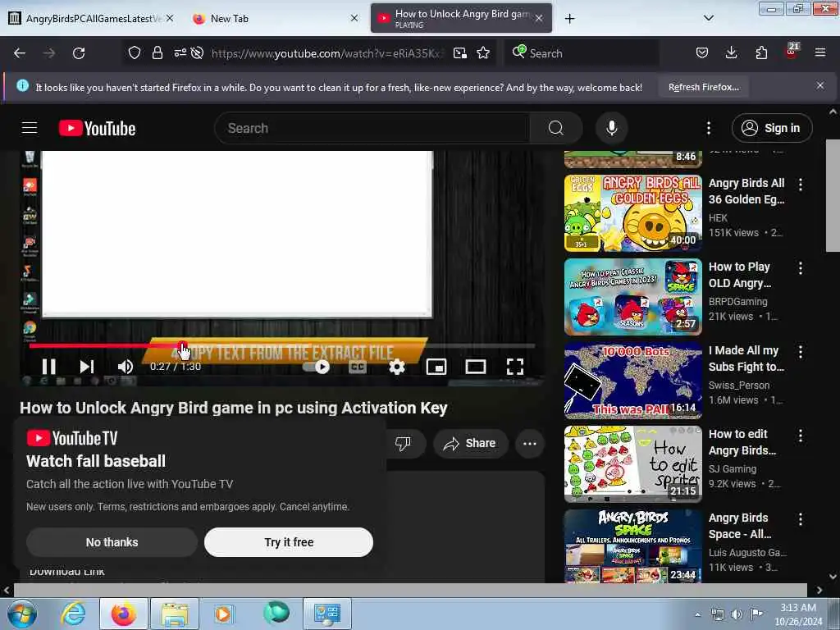Switch to theater mode

[476, 367]
